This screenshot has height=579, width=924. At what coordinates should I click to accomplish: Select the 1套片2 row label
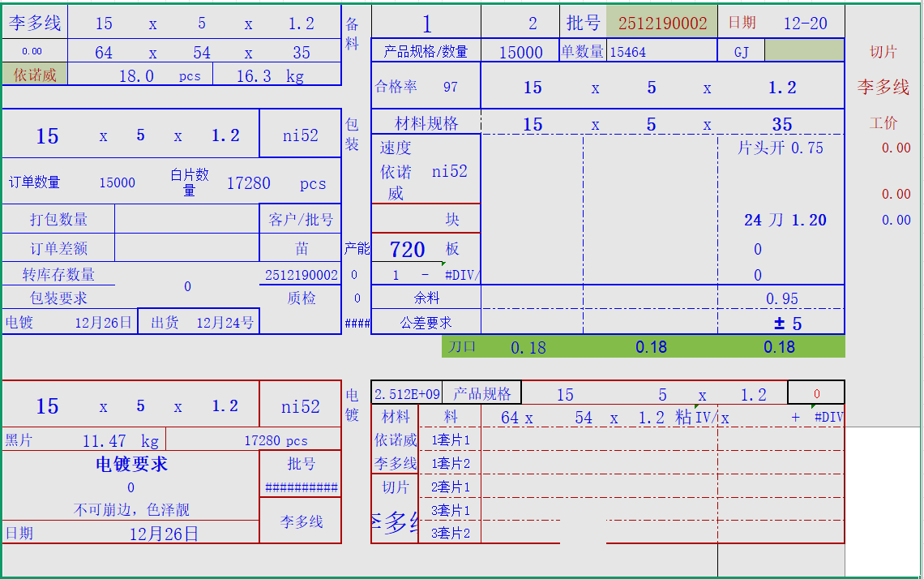[x=450, y=463]
